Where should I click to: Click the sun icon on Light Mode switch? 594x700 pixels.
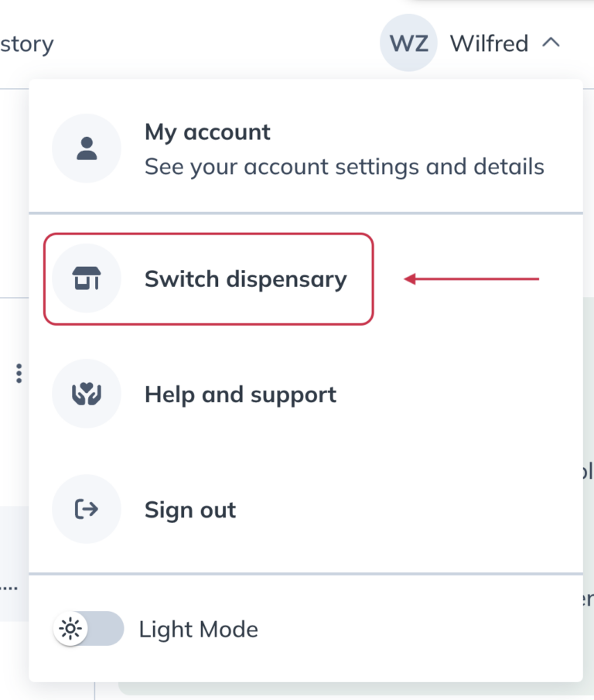pyautogui.click(x=70, y=629)
